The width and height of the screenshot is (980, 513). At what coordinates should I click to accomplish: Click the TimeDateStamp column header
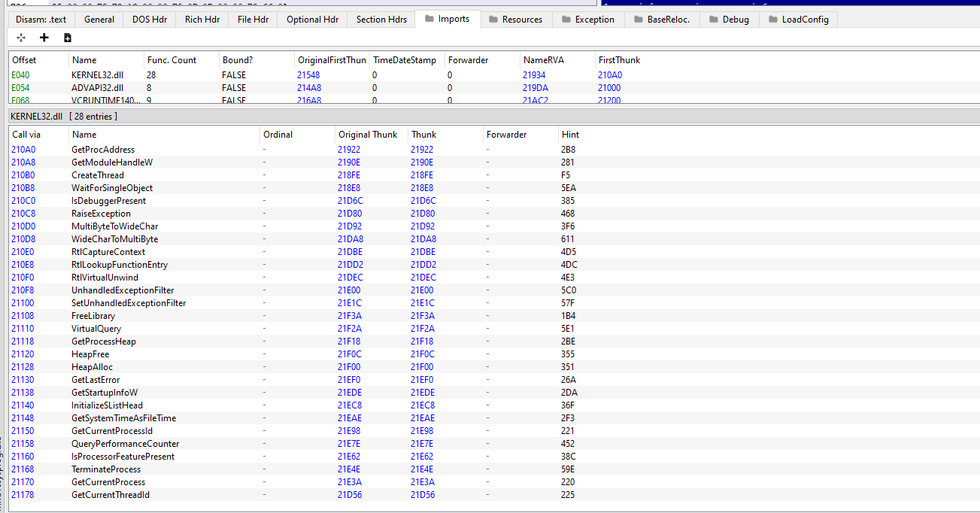tap(407, 60)
